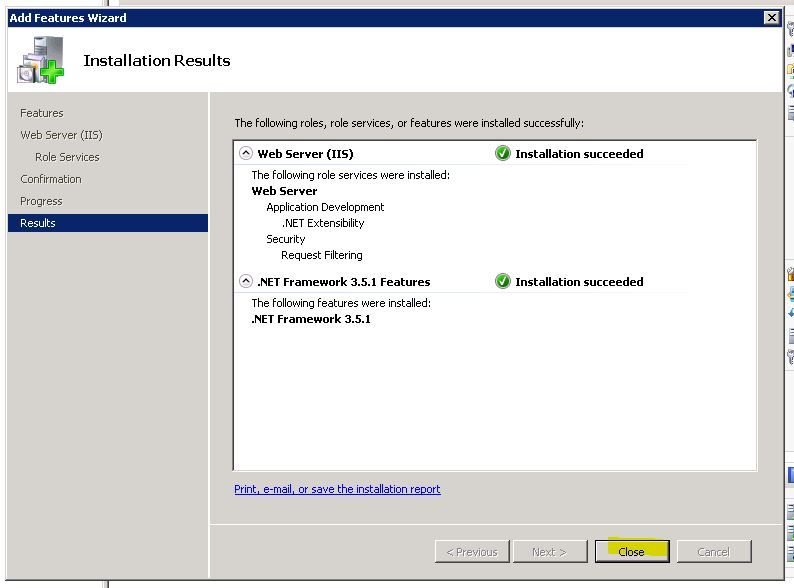Click the Request Filtering entry

[x=322, y=255]
